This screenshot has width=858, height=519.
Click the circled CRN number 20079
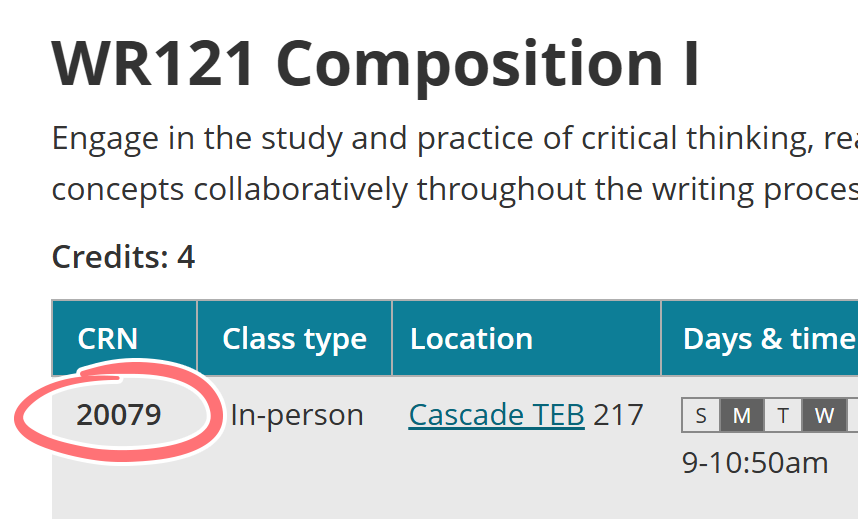coord(119,414)
